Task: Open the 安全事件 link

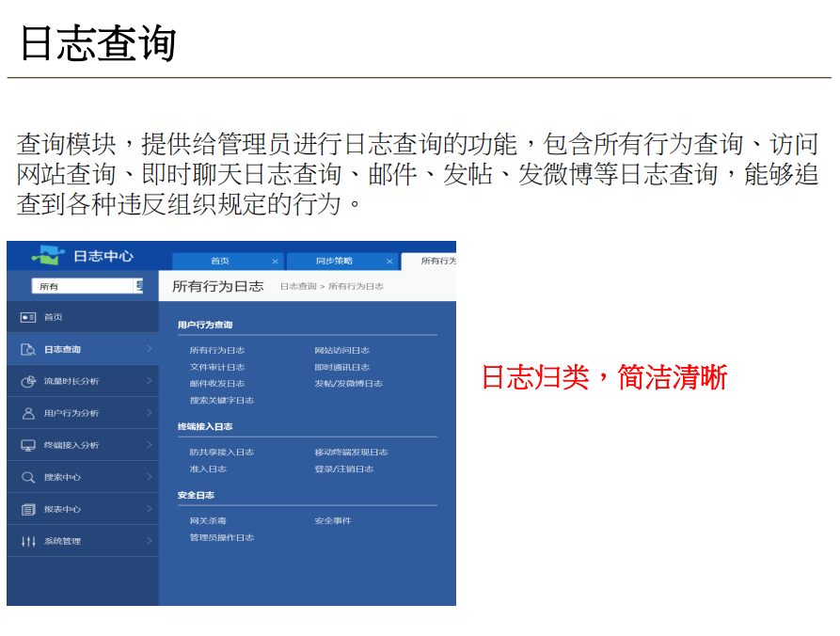Action: pyautogui.click(x=333, y=521)
